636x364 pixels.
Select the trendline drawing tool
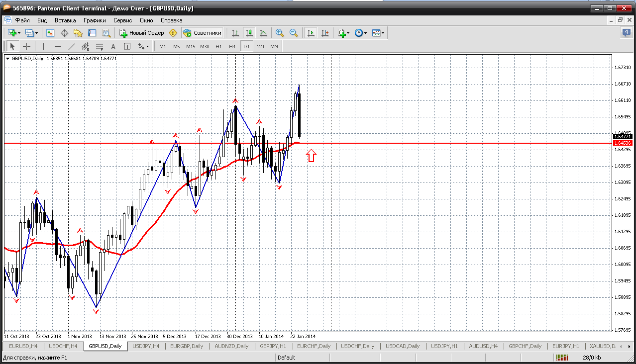click(x=71, y=46)
